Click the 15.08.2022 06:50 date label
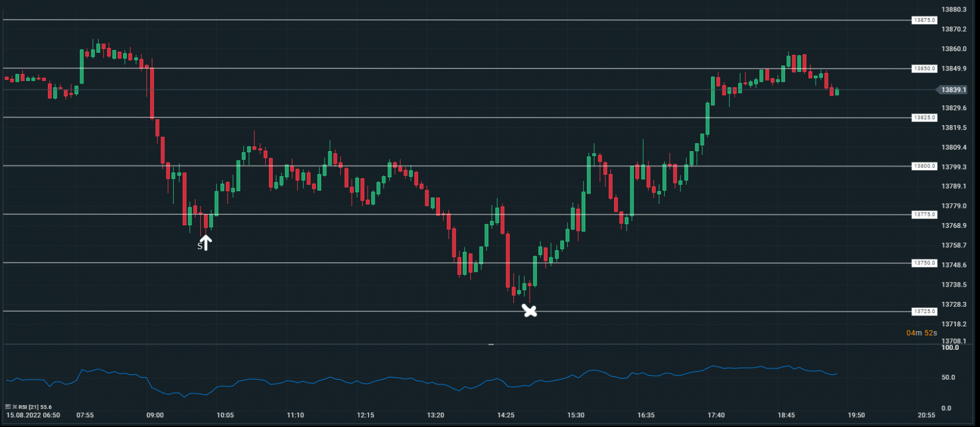Screen dimensions: 980x427 [x=33, y=415]
